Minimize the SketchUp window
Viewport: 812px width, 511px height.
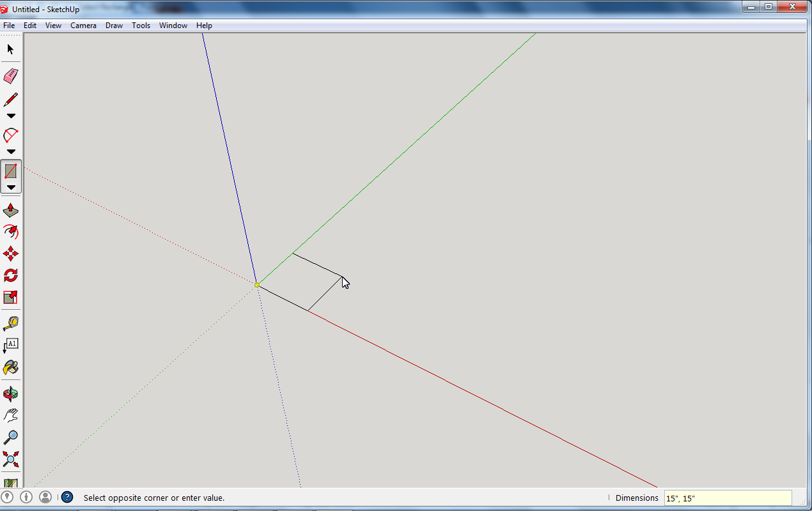[751, 6]
